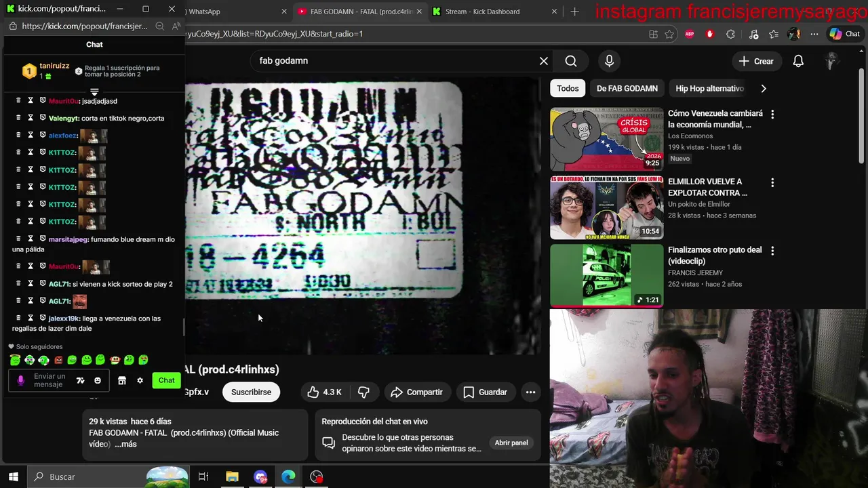Subscribe with the Suscribirse button

click(x=251, y=392)
